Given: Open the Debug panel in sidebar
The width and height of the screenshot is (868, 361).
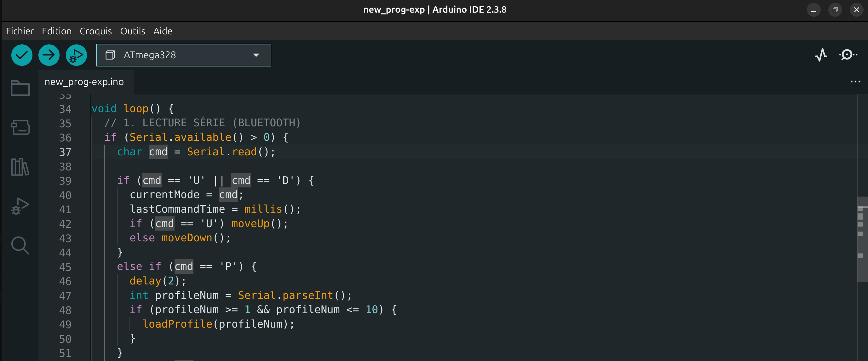Looking at the screenshot, I should [x=20, y=206].
